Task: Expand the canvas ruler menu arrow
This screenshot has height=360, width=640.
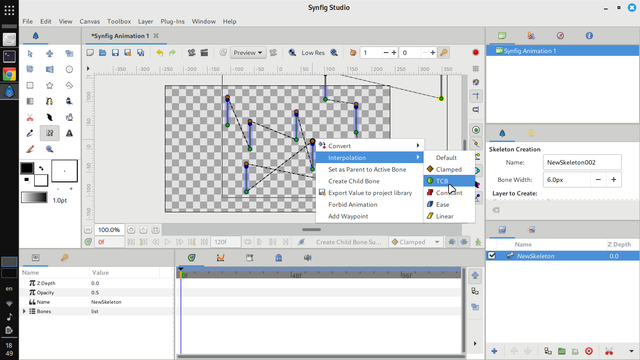Action: [x=88, y=69]
